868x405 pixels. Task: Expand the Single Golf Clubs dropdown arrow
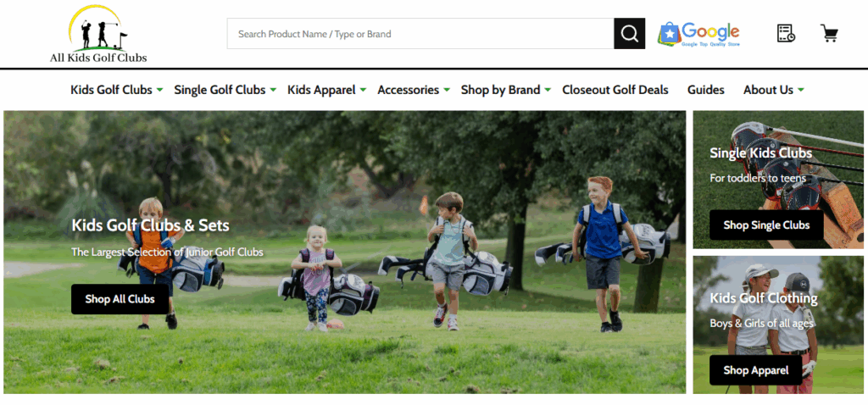tap(273, 90)
